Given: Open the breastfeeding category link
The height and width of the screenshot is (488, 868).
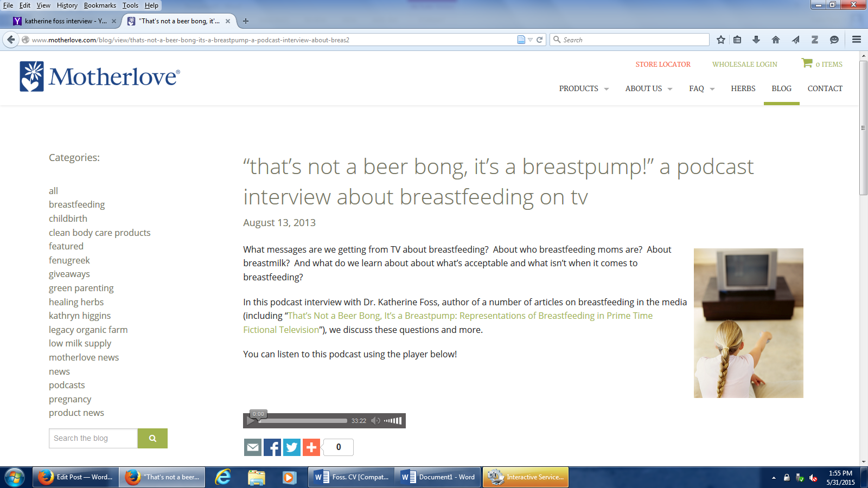Looking at the screenshot, I should (x=77, y=204).
